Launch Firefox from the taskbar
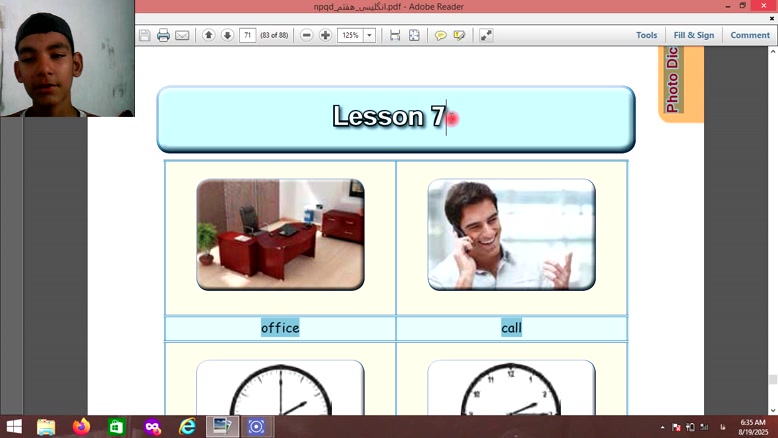 (x=81, y=427)
